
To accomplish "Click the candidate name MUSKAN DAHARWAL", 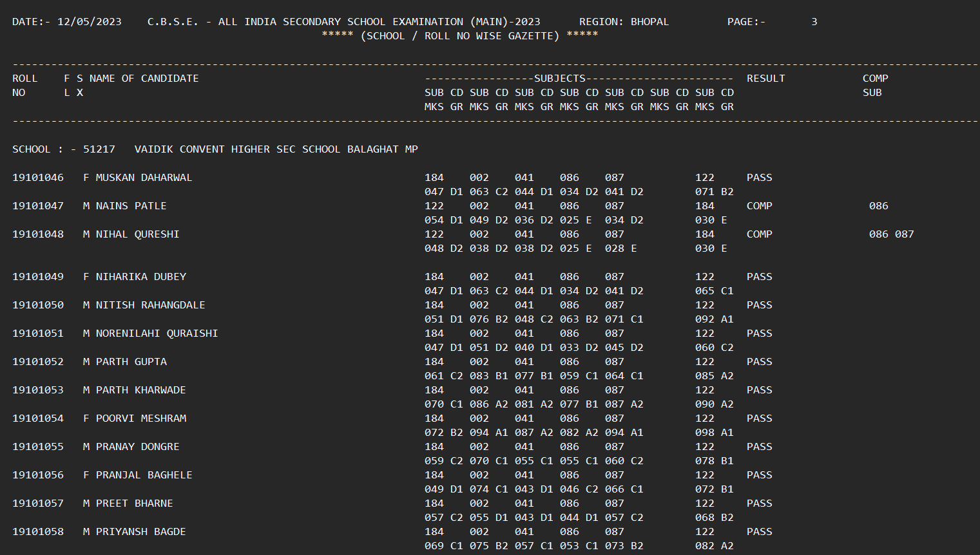I will click(144, 178).
